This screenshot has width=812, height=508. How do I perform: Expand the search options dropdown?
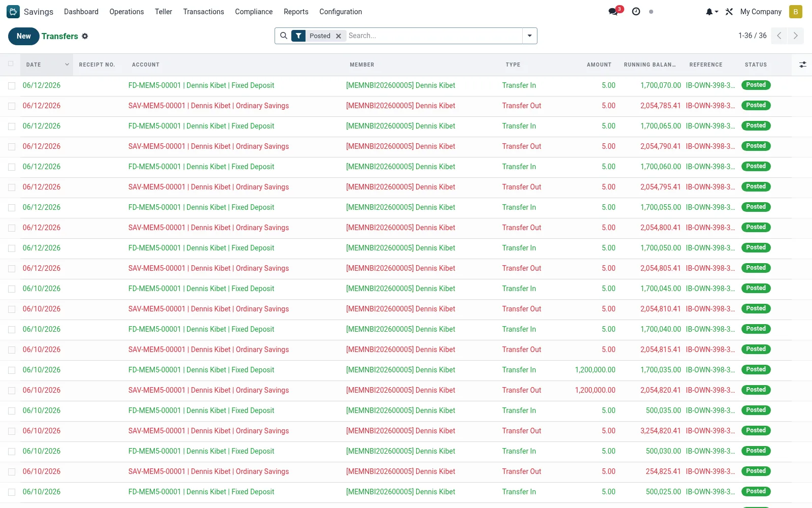529,36
